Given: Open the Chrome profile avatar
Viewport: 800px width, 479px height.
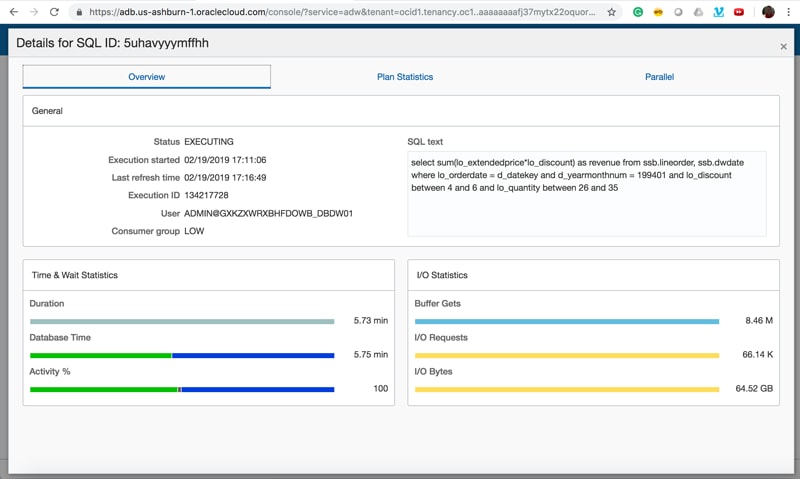Looking at the screenshot, I should coord(768,13).
